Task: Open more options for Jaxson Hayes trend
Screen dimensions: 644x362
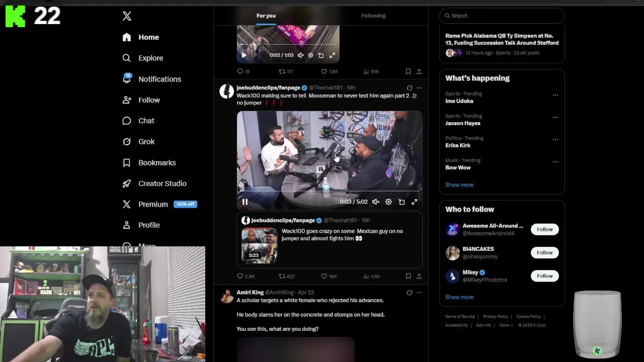Action: [x=555, y=117]
